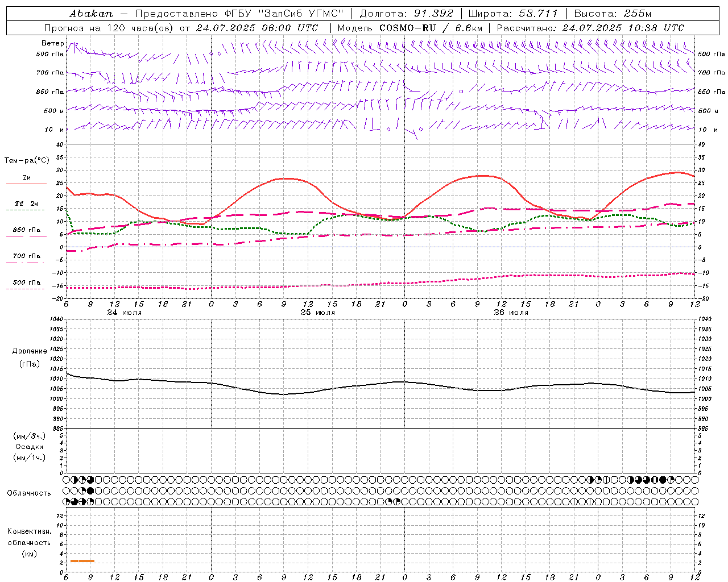728x582 pixels.
Task: Click the Давление pressure label
Action: (x=30, y=351)
